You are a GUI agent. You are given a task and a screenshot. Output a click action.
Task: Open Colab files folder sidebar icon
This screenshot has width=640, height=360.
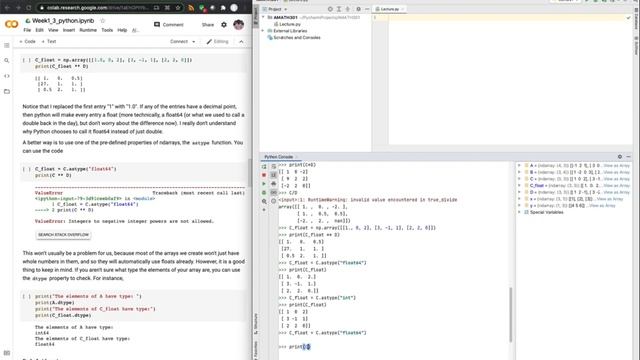pos(7,91)
